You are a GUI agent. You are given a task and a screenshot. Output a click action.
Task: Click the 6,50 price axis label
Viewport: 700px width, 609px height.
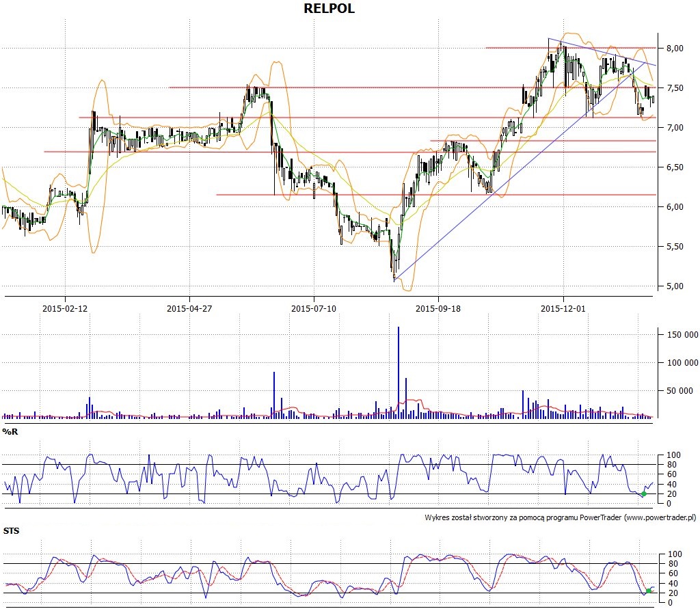click(x=675, y=167)
